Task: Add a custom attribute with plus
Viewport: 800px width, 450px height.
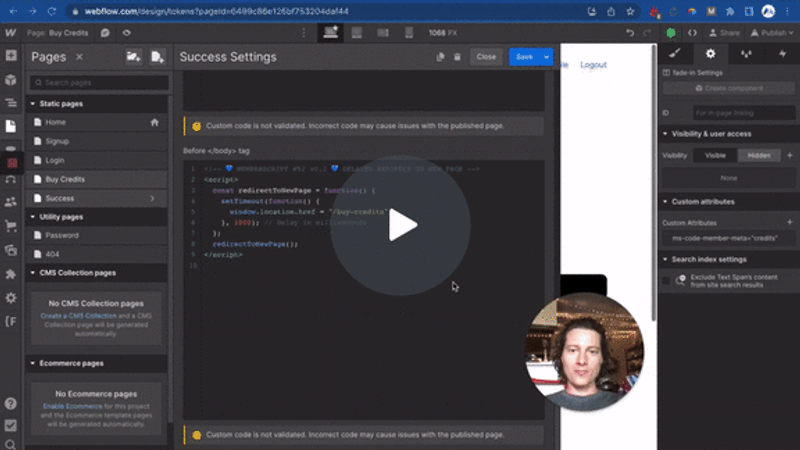Action: click(x=789, y=222)
